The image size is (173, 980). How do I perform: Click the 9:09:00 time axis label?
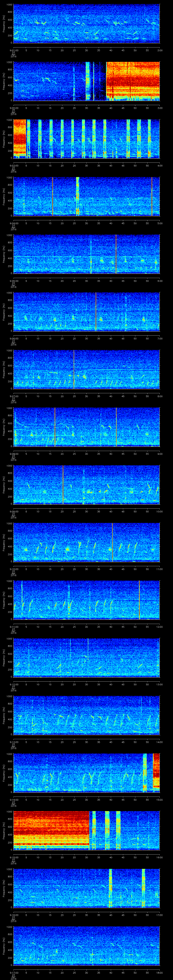(x=14, y=511)
